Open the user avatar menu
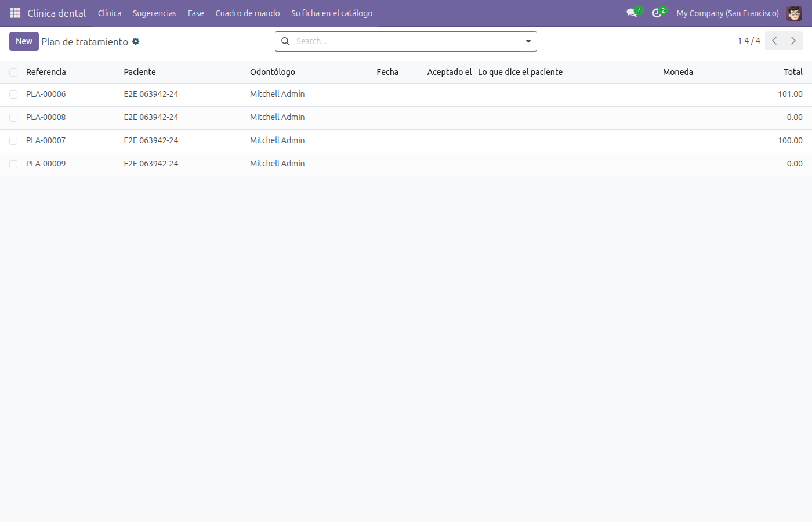 [x=794, y=13]
